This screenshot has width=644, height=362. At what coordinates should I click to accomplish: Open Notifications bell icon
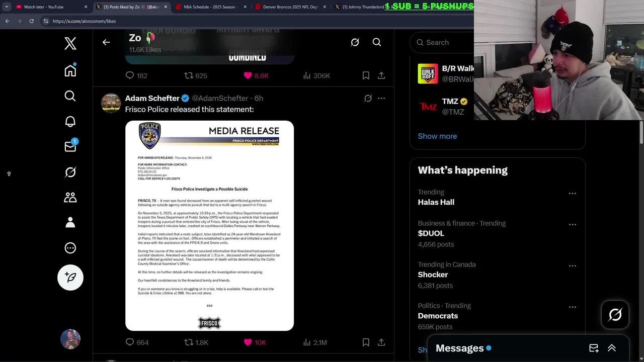coord(70,121)
